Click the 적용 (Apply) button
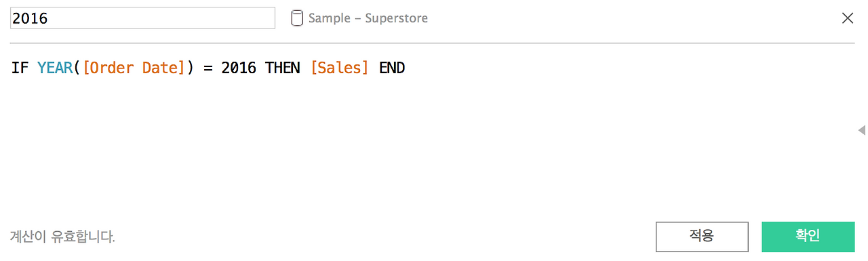Viewport: 868px width, 261px height. pos(702,236)
